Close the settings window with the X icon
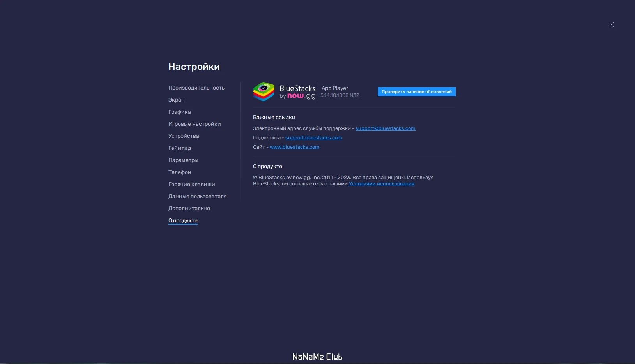 tap(611, 25)
